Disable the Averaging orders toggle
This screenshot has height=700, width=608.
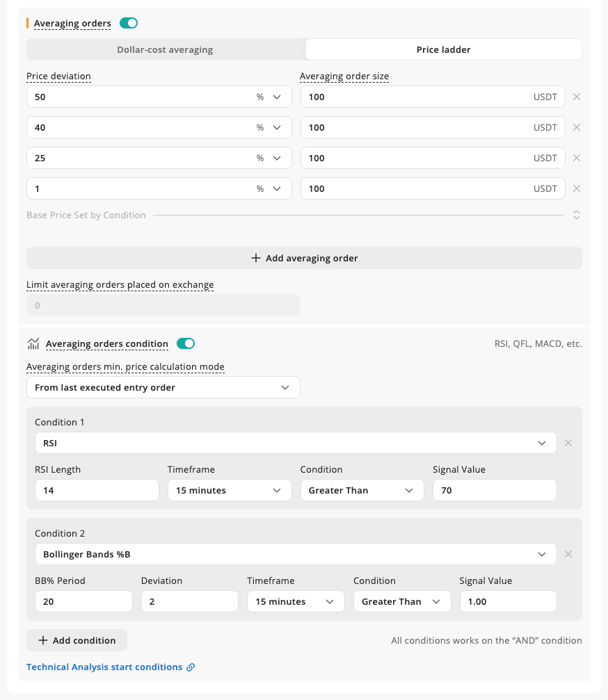pos(129,23)
